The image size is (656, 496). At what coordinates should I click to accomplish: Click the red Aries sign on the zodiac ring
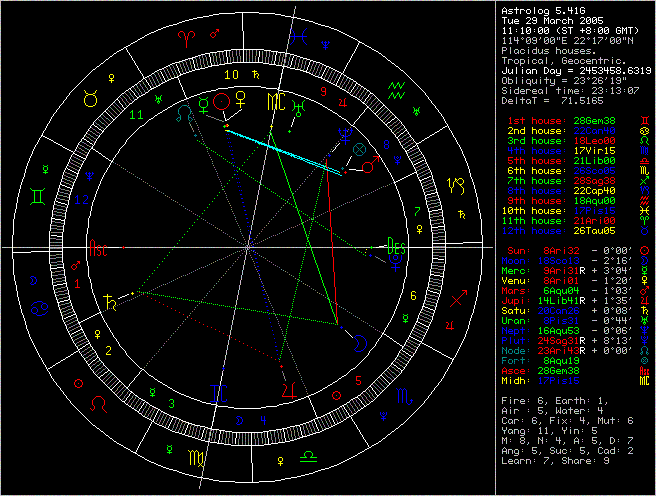(x=186, y=39)
